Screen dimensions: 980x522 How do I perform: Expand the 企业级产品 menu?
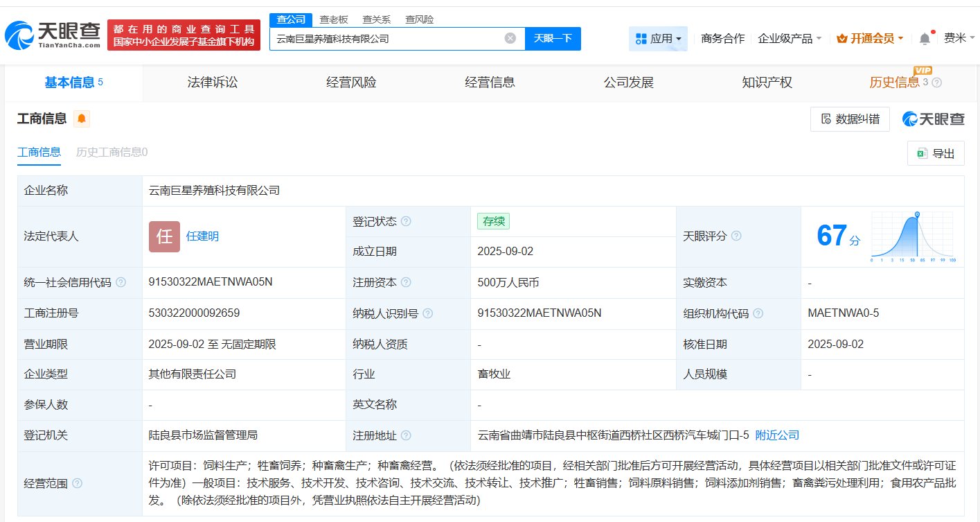click(790, 39)
